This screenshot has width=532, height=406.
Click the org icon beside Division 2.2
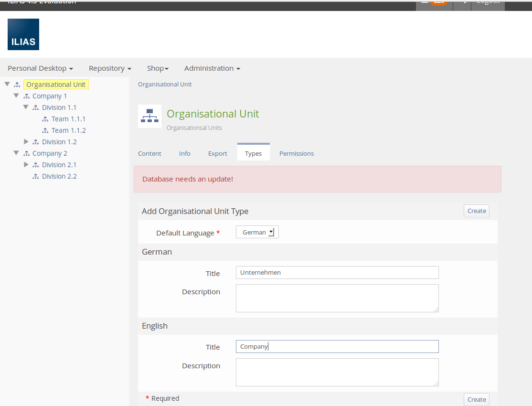pos(36,176)
